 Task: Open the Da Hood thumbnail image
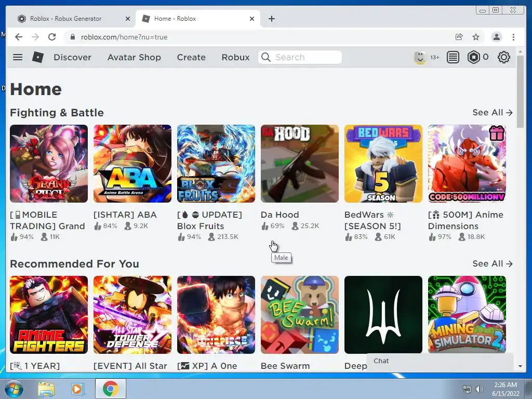coord(300,164)
